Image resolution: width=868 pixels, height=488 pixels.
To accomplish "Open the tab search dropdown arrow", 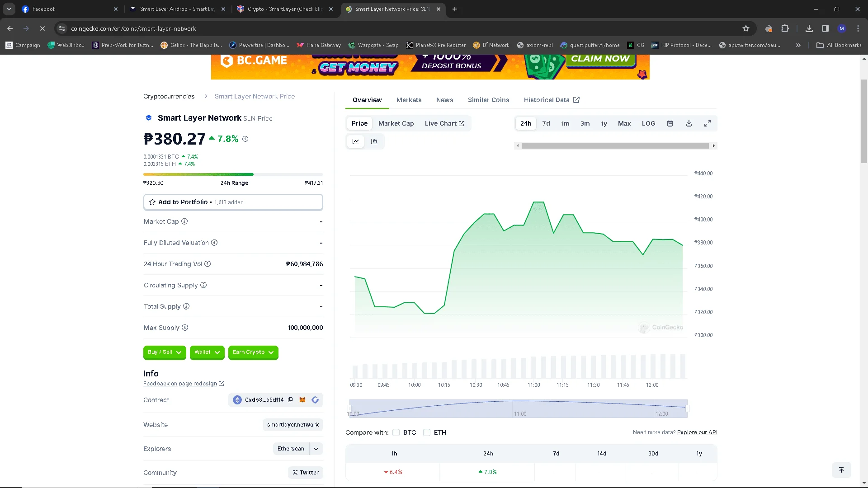I will coord(9,9).
